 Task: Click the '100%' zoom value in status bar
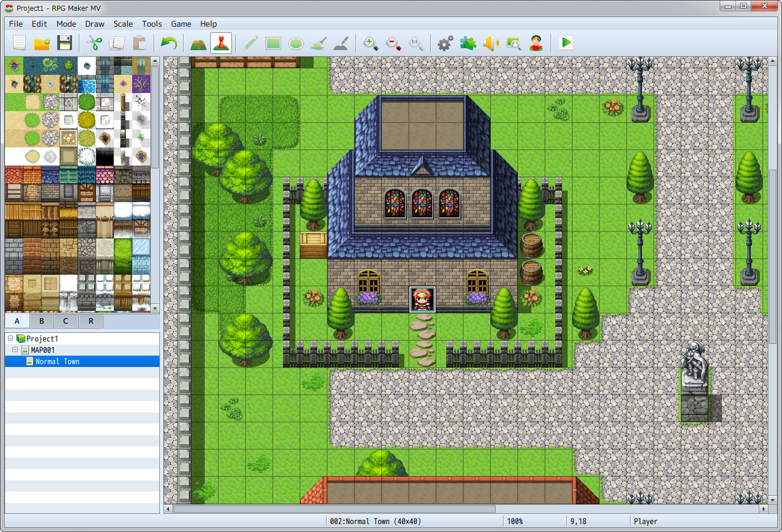click(x=515, y=521)
